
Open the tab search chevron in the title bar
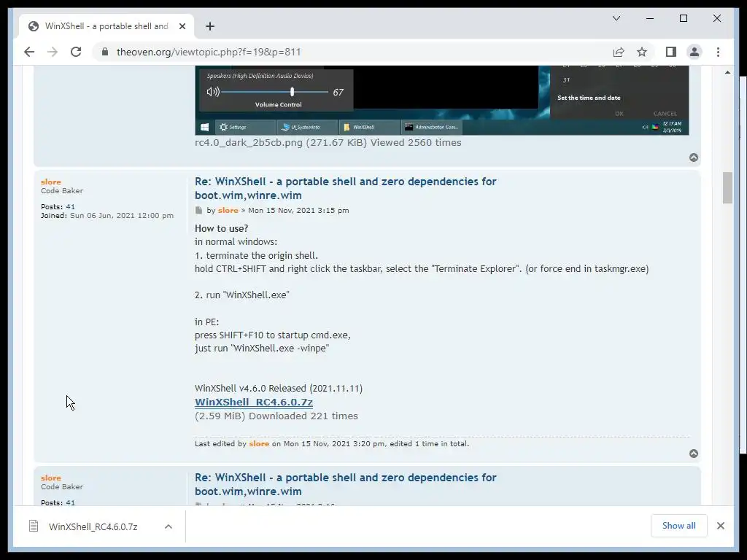click(x=616, y=18)
